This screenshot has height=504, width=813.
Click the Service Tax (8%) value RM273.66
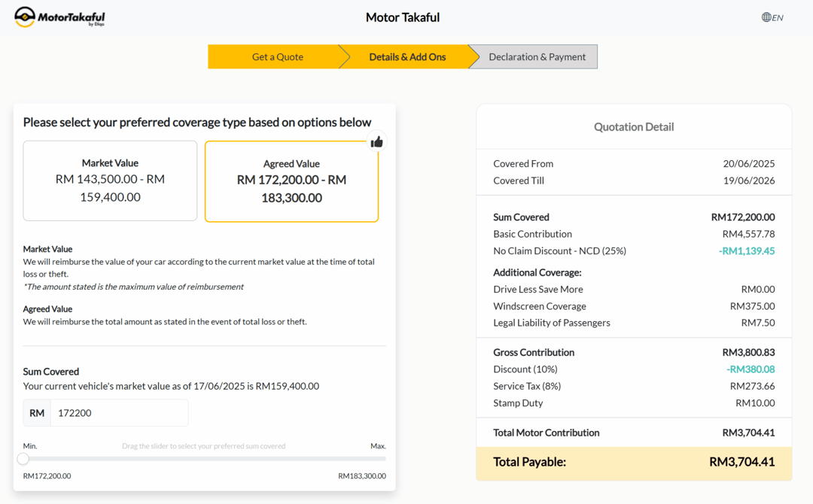coord(752,387)
